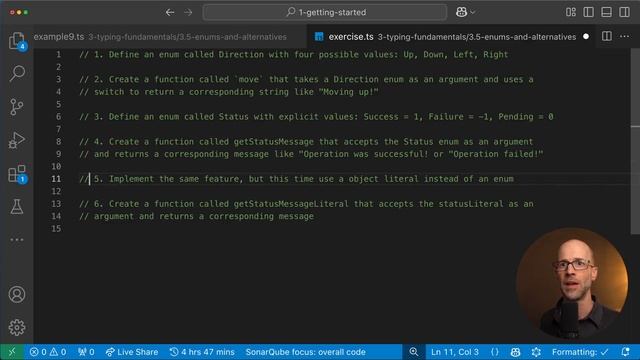
Task: Show errors and warnings count
Action: coord(48,352)
